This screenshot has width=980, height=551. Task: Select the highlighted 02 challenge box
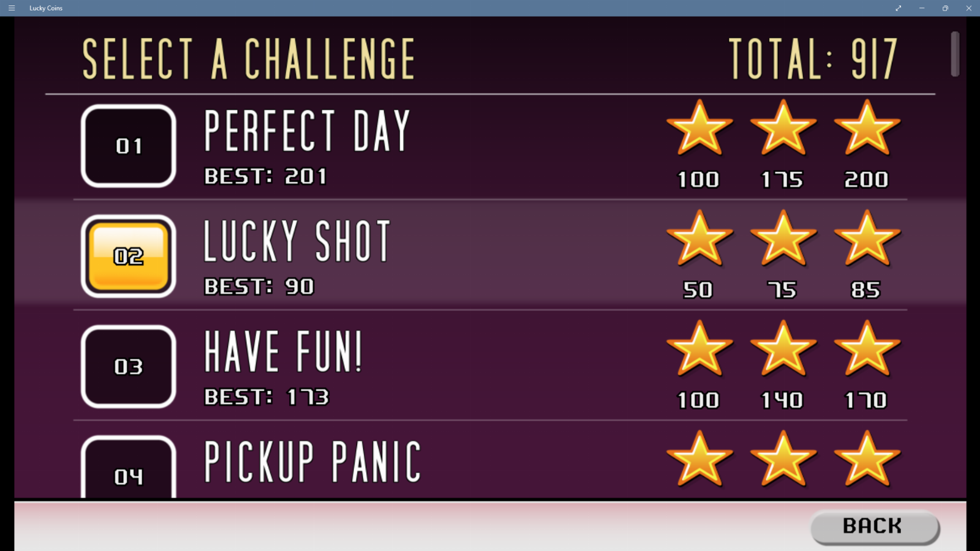coord(129,256)
